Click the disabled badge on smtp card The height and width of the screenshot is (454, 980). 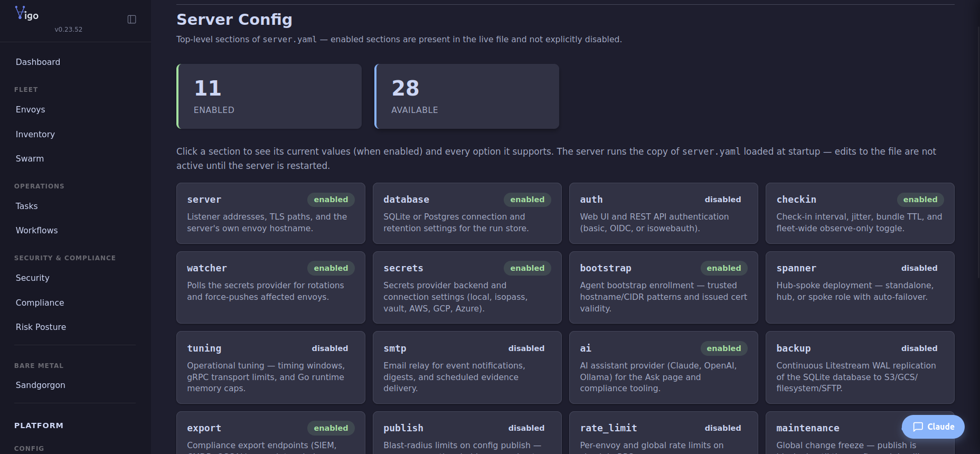pyautogui.click(x=526, y=348)
